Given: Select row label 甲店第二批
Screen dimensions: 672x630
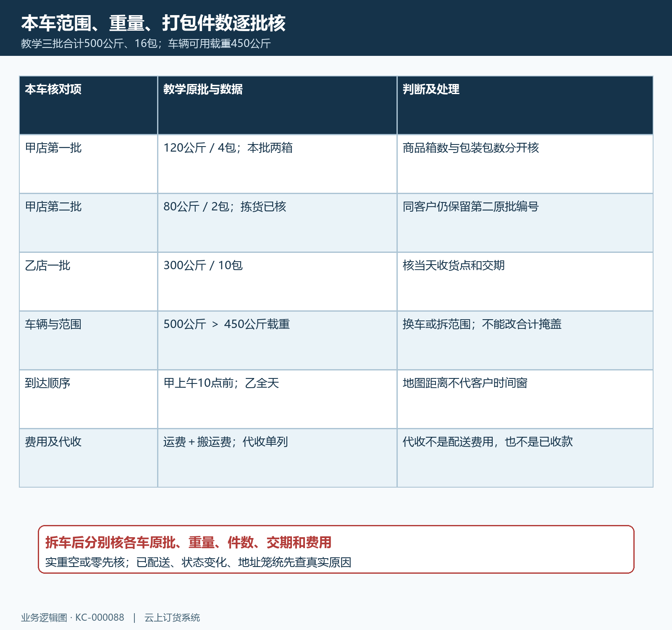Looking at the screenshot, I should [x=53, y=207].
